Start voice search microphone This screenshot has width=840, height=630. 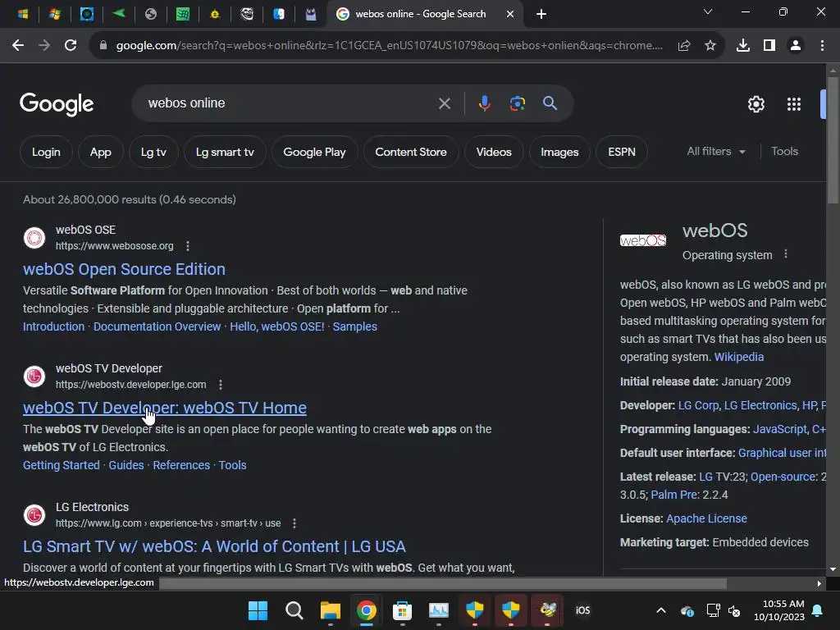point(484,103)
